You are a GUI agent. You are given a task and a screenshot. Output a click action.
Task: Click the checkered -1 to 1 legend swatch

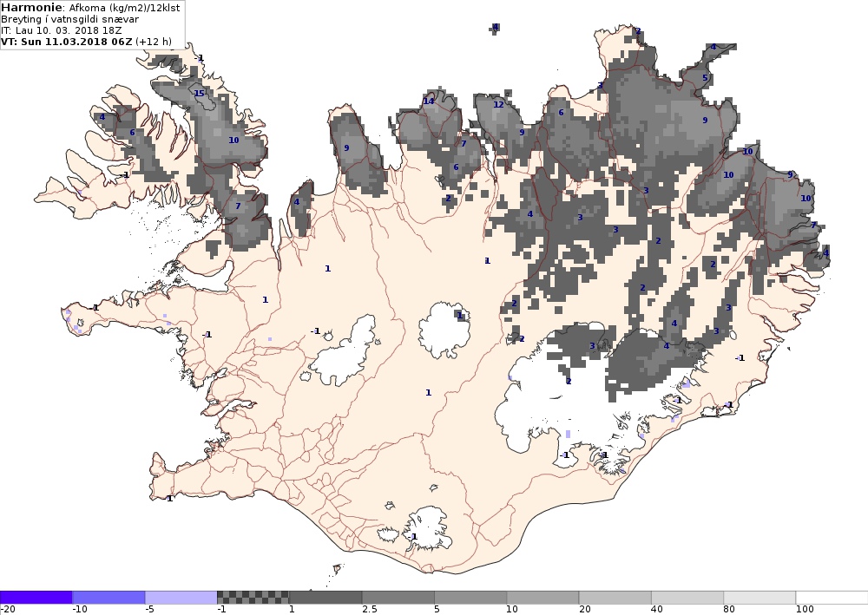[253, 598]
